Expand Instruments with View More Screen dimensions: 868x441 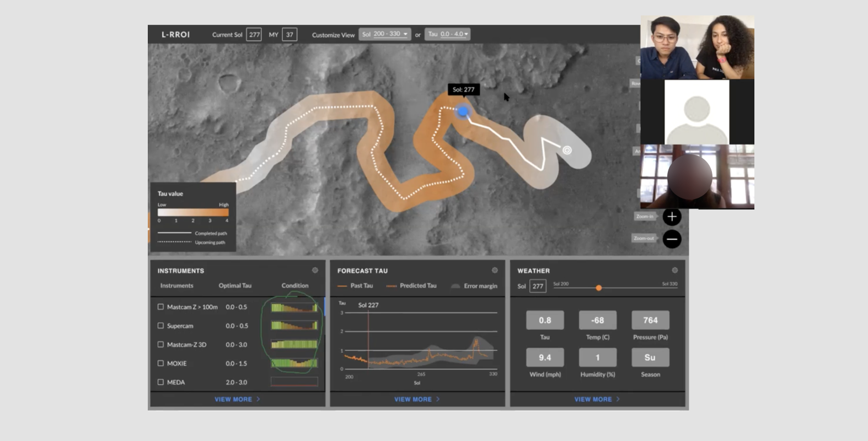coord(237,399)
